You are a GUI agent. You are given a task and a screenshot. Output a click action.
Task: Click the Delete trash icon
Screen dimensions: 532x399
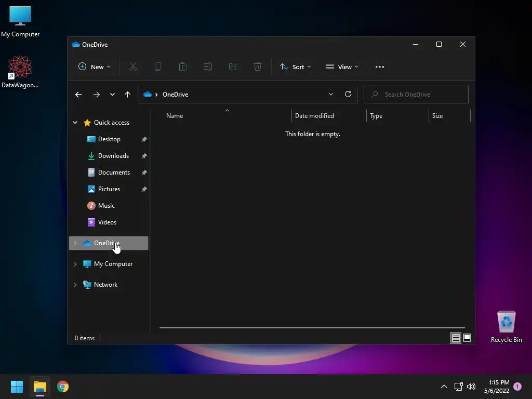tap(258, 67)
